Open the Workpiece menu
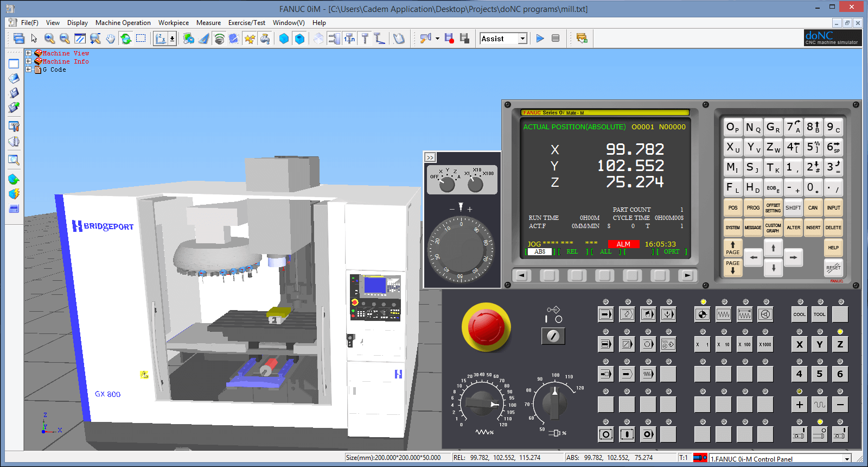This screenshot has width=868, height=467. click(x=174, y=23)
